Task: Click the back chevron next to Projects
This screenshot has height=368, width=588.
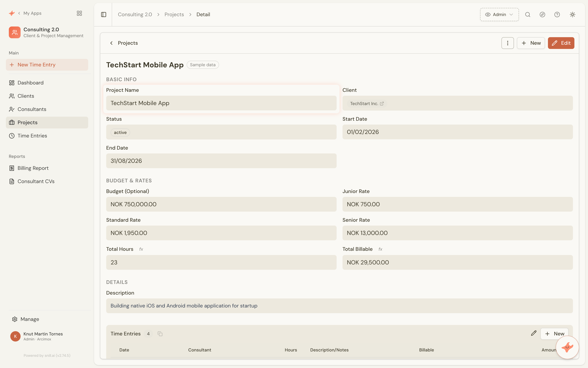Action: click(x=112, y=43)
